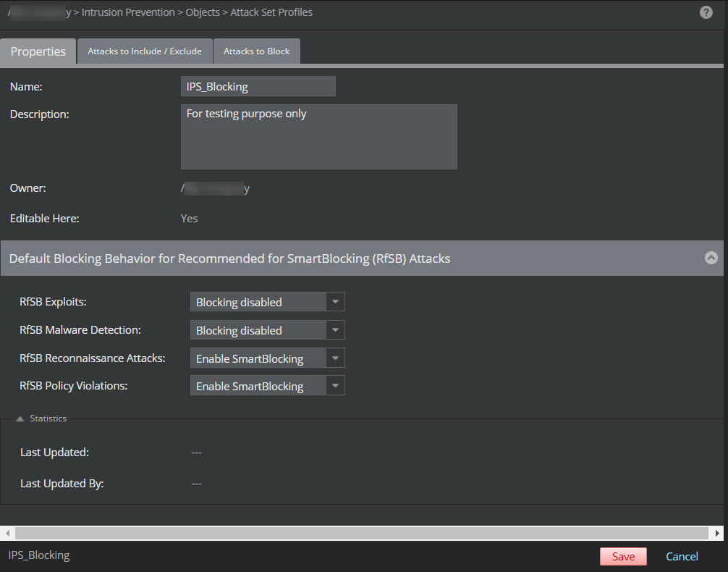
Task: Click the IPS_Blocking footer label
Action: tap(39, 555)
